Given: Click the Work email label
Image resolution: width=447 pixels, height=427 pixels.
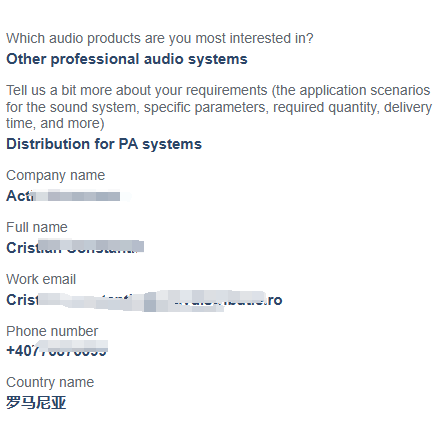Looking at the screenshot, I should pos(41,279).
